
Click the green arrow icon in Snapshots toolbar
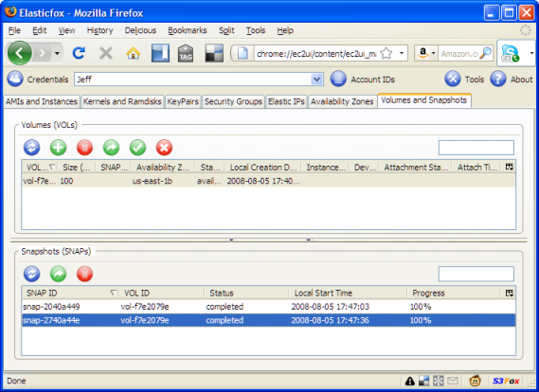click(58, 274)
